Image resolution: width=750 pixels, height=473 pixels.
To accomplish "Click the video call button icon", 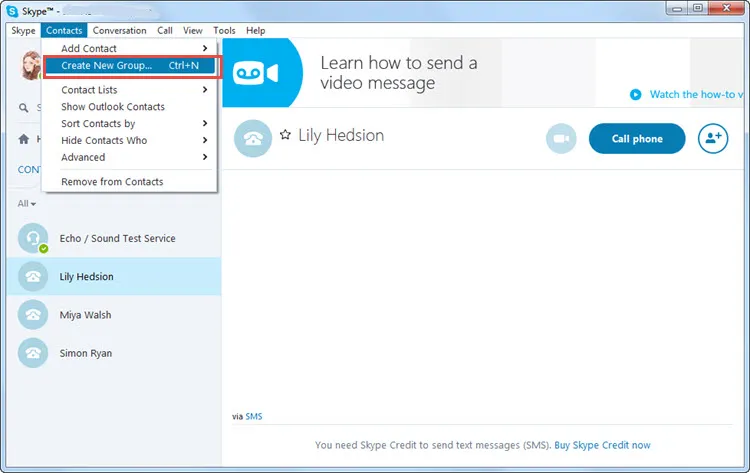I will [x=561, y=139].
